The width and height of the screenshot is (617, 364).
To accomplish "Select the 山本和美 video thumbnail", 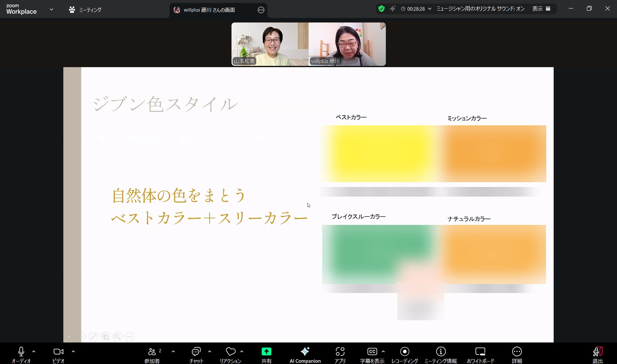I will 270,44.
